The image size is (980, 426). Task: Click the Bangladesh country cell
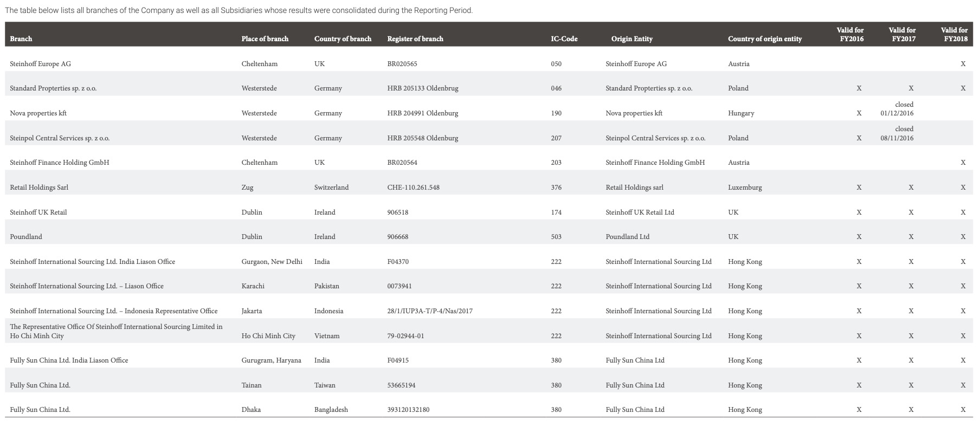click(x=331, y=410)
